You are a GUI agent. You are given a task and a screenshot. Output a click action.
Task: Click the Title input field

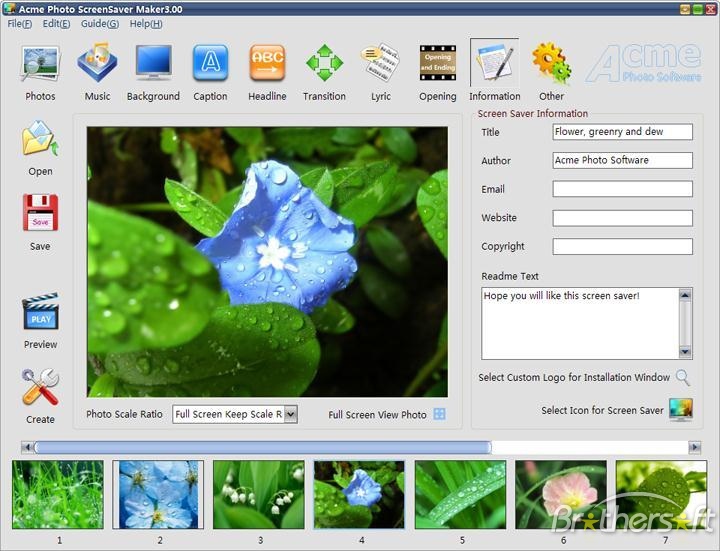click(x=623, y=132)
